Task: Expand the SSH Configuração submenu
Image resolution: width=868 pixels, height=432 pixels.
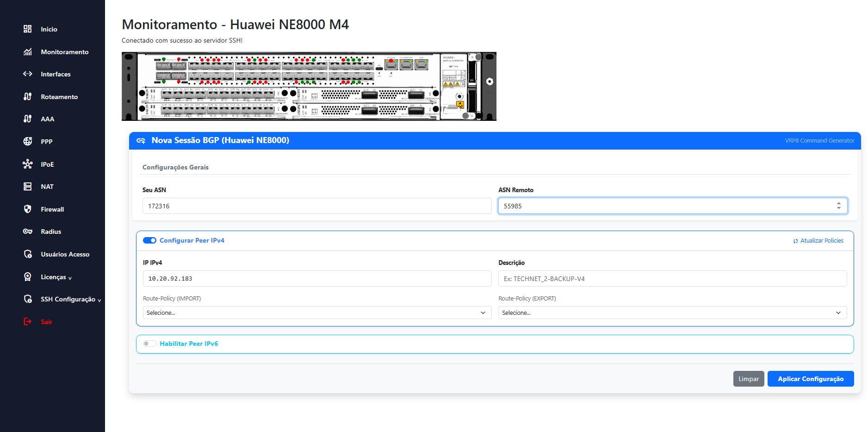Action: click(99, 300)
